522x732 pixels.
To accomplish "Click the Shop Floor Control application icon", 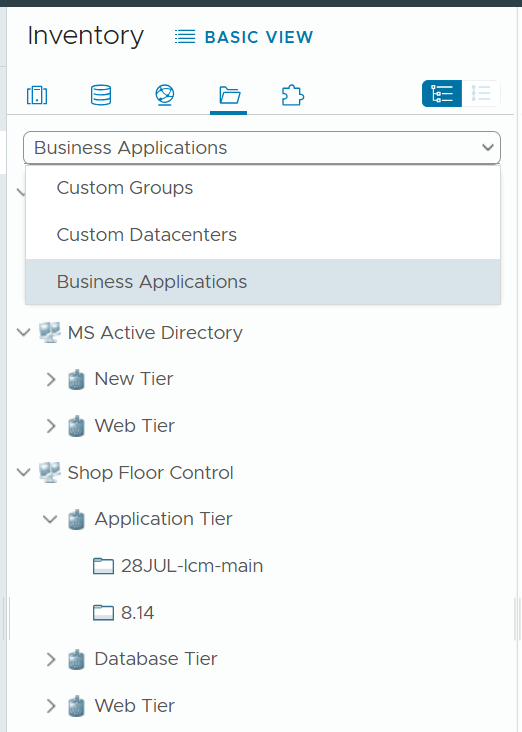I will click(x=49, y=472).
